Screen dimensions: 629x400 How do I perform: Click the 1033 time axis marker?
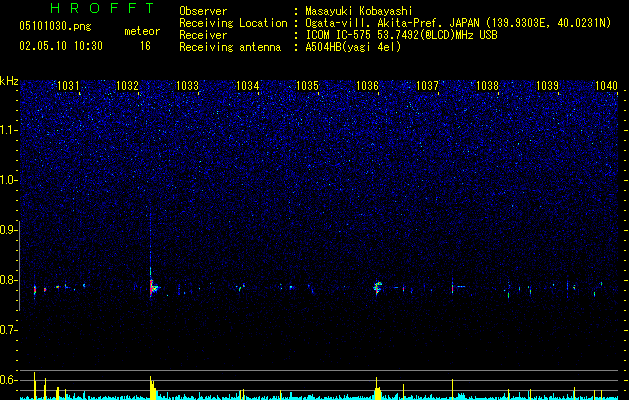point(187,85)
